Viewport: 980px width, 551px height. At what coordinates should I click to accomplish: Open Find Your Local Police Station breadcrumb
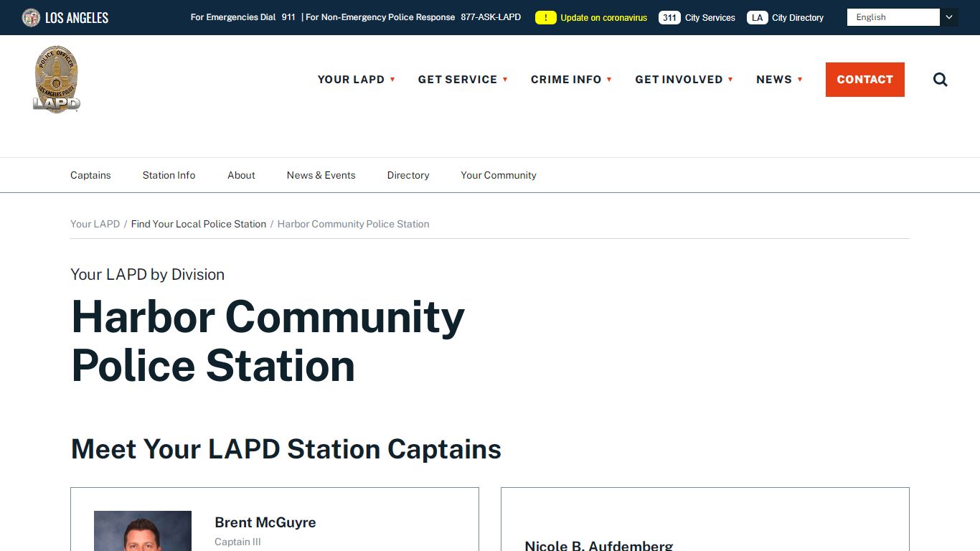(199, 224)
